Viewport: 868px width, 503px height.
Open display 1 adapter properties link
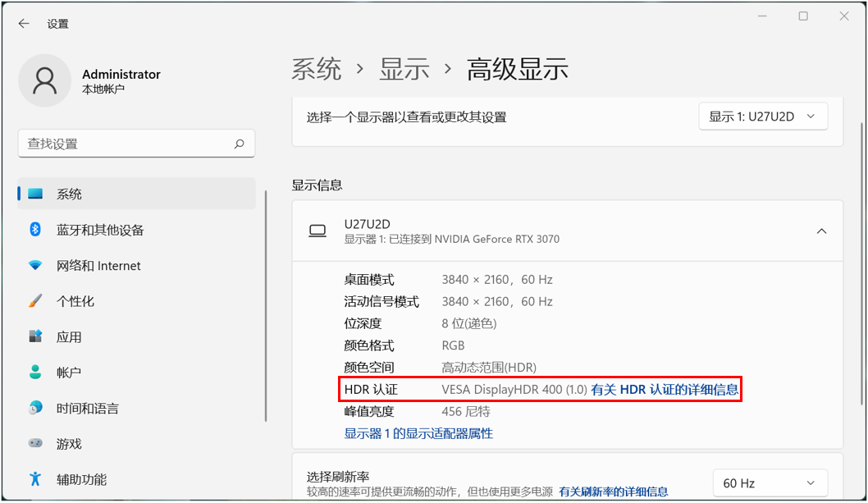pos(418,433)
